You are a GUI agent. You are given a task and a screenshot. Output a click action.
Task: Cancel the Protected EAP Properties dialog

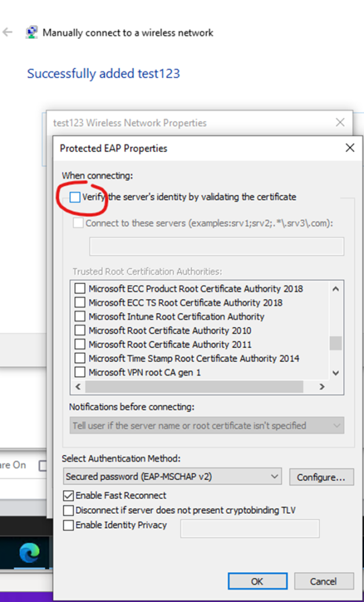click(x=323, y=581)
